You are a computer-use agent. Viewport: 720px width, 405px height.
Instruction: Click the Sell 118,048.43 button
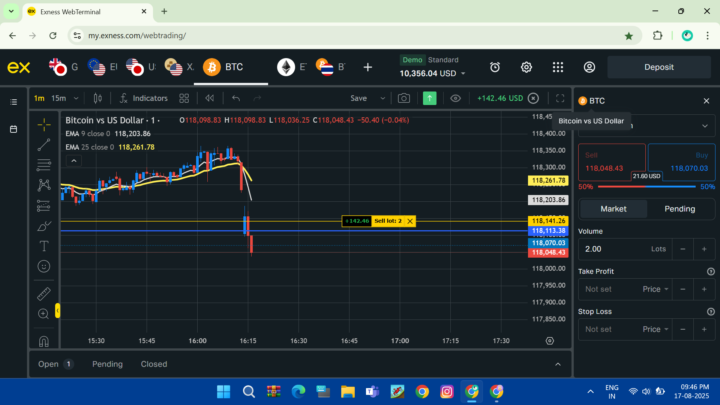(x=612, y=162)
